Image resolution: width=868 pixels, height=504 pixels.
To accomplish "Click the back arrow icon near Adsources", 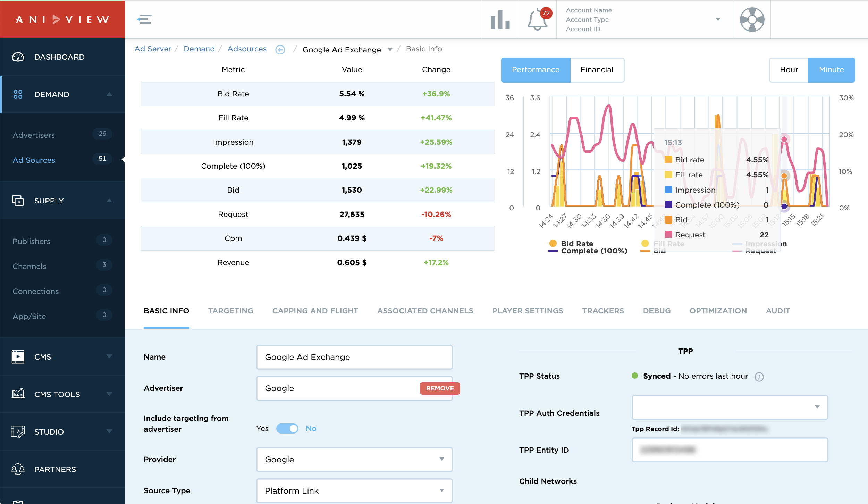I will click(280, 50).
